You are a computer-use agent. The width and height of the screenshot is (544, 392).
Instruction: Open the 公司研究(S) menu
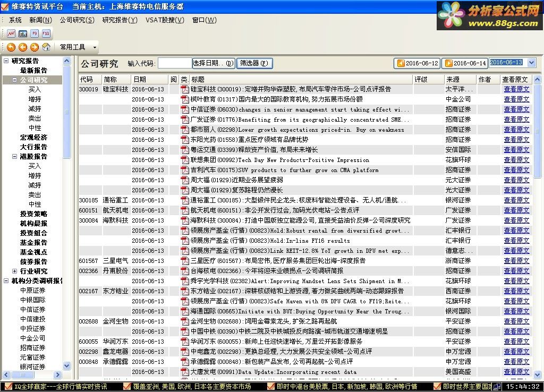click(77, 20)
